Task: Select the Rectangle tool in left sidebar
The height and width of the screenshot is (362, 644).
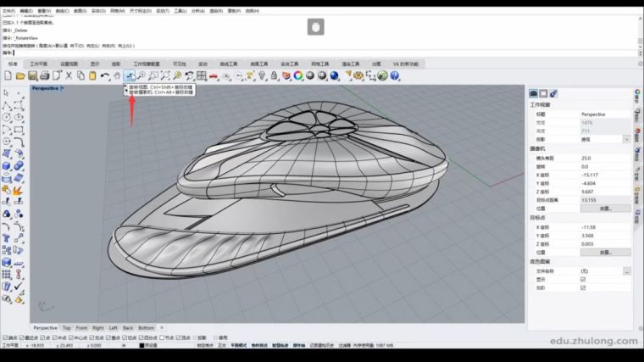Action: pos(19,130)
